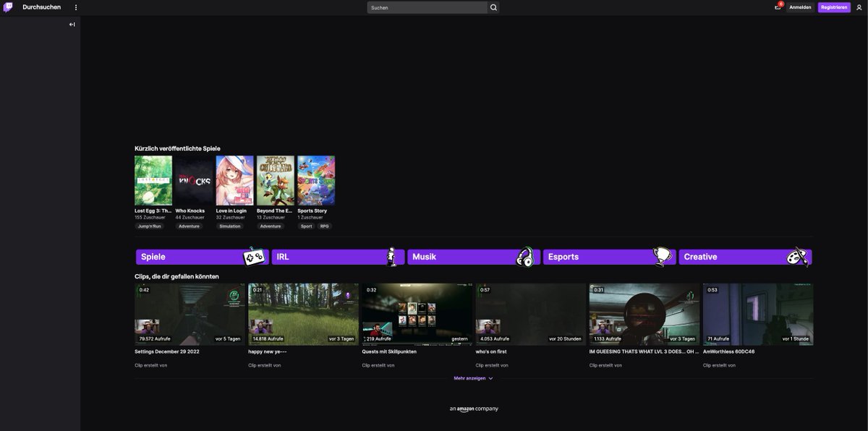Select Adventure tag under Beyond The E...
868x431 pixels.
(x=271, y=226)
